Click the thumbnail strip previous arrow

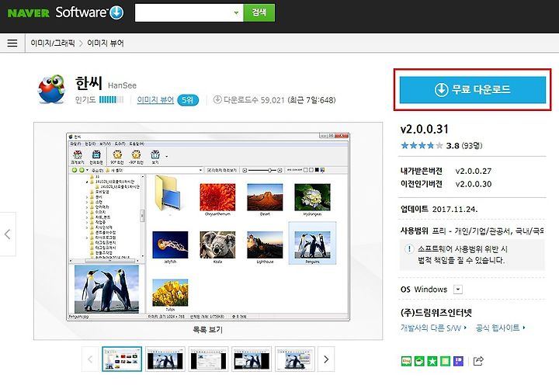coord(90,359)
